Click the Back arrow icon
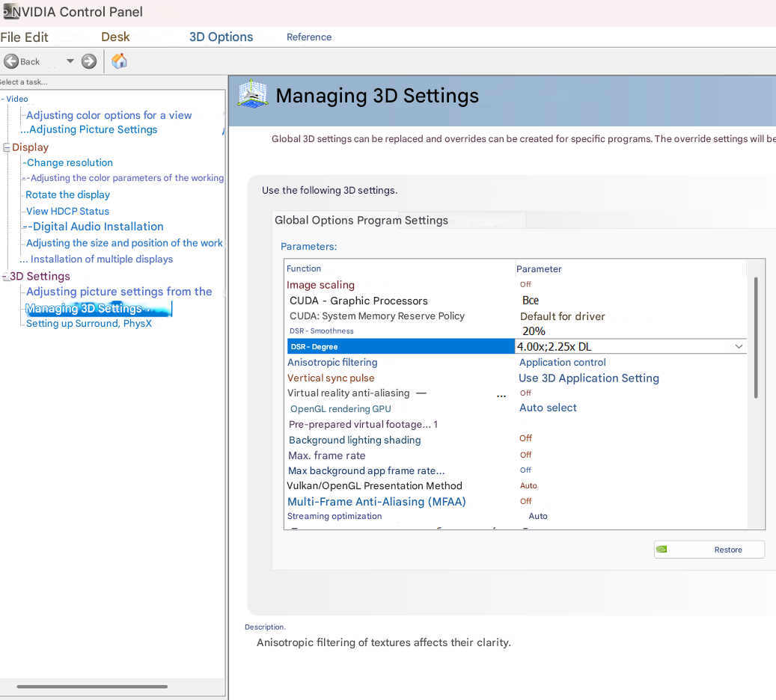The width and height of the screenshot is (776, 700). pos(11,61)
